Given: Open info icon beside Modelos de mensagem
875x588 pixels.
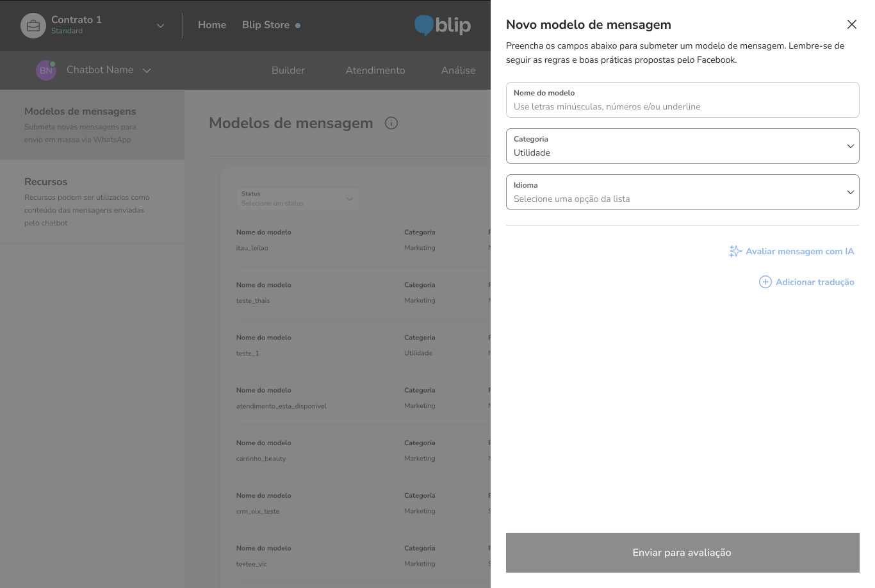Looking at the screenshot, I should click(x=391, y=123).
